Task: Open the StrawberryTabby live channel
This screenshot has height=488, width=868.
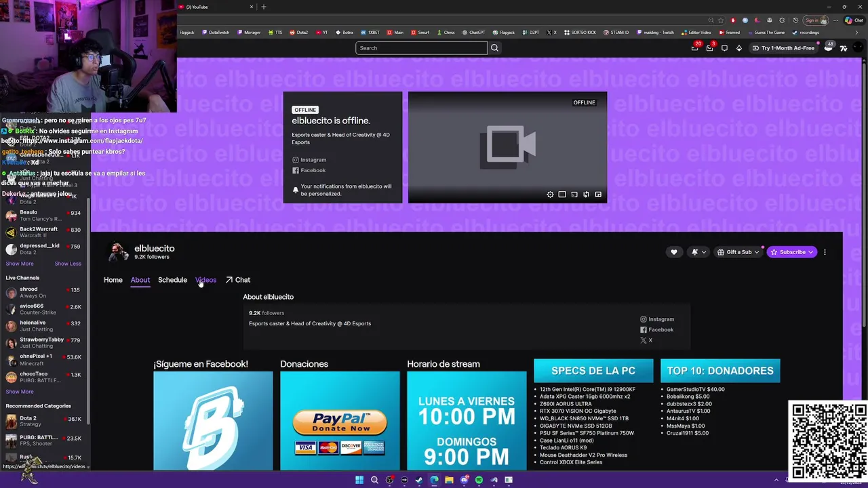Action: [x=43, y=342]
